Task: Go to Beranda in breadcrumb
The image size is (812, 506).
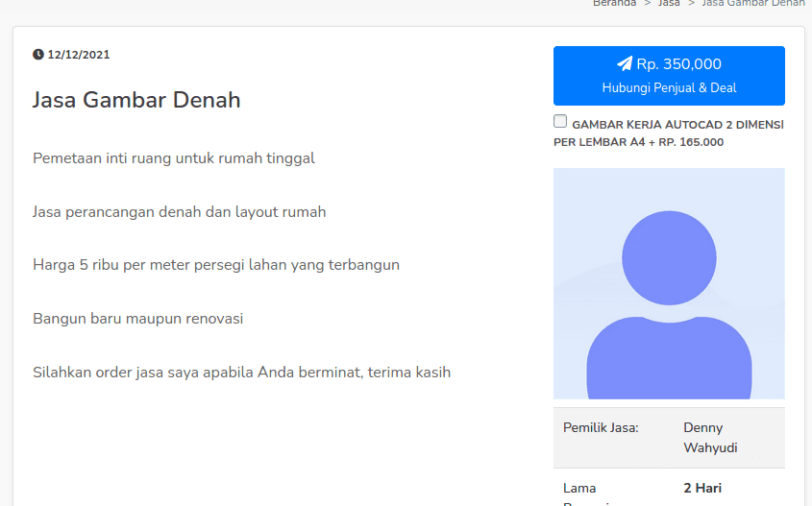Action: 614,3
